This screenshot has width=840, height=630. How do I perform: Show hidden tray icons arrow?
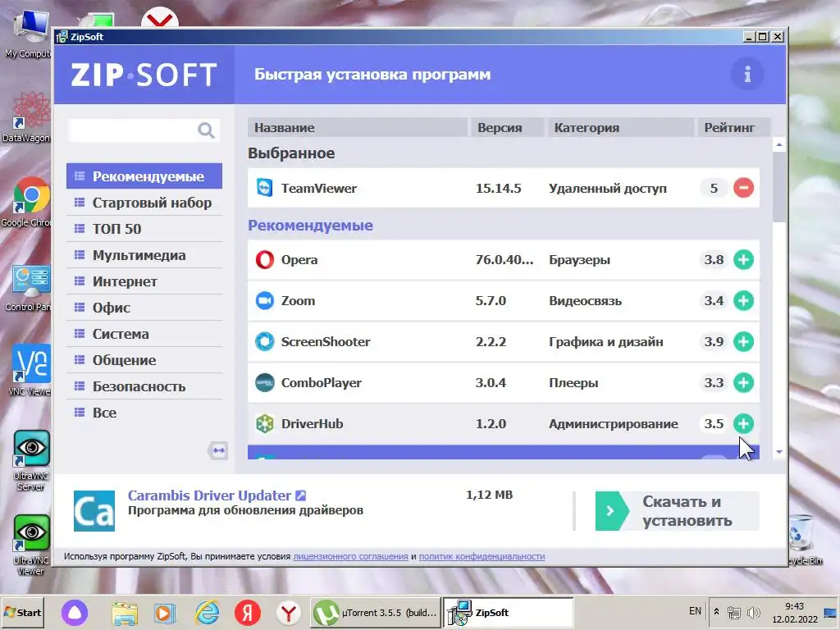coord(716,612)
